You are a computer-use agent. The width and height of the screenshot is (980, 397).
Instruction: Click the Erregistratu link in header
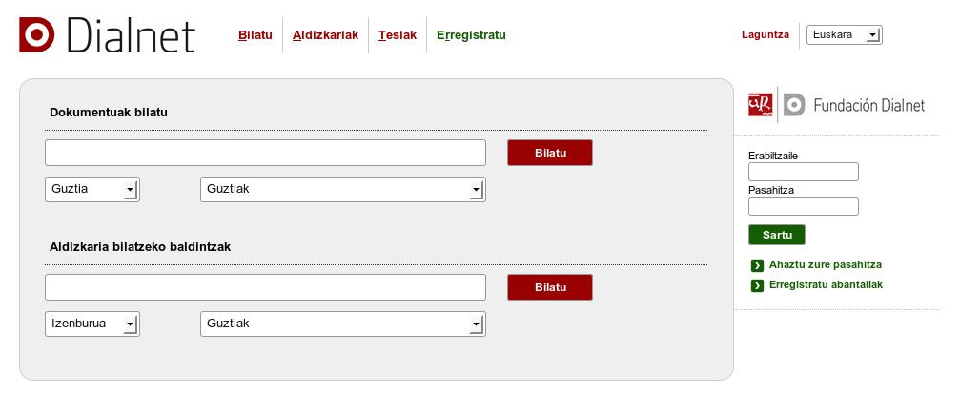click(x=471, y=35)
